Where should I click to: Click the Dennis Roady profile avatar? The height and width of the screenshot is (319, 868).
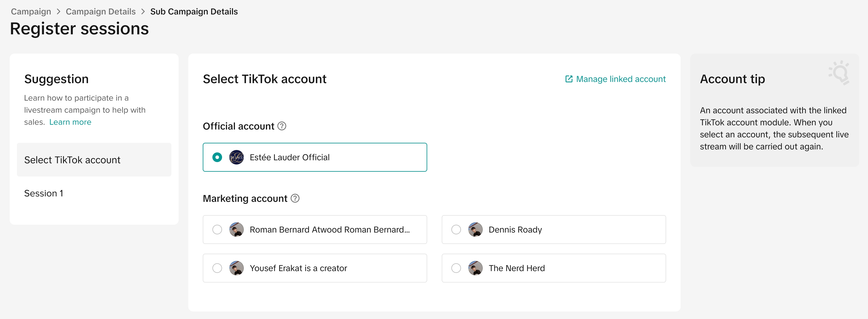[x=475, y=230]
